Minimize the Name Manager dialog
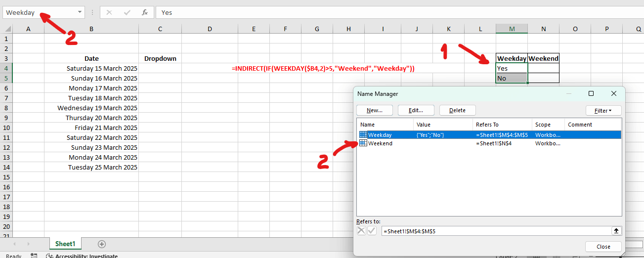 (569, 93)
